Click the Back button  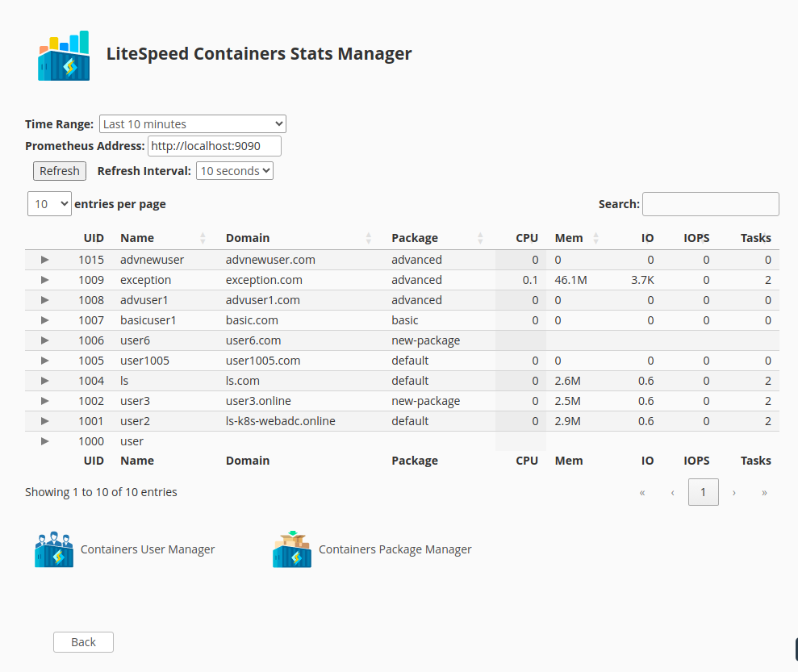83,642
